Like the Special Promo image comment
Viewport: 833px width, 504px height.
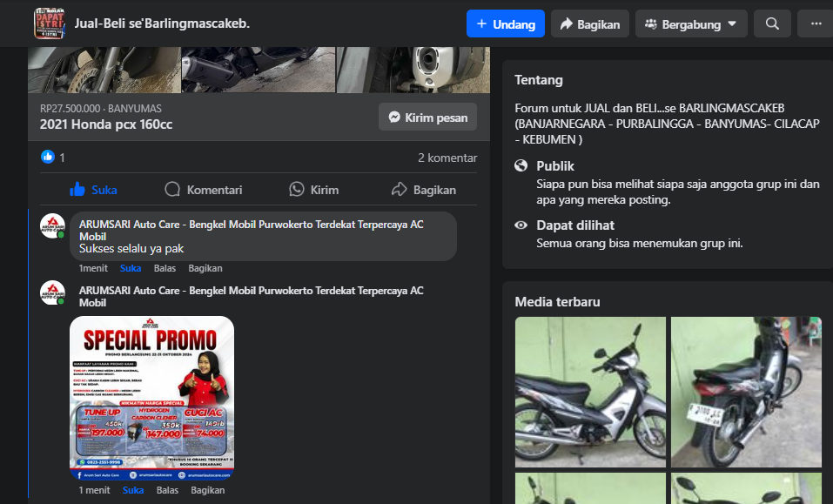coord(133,490)
